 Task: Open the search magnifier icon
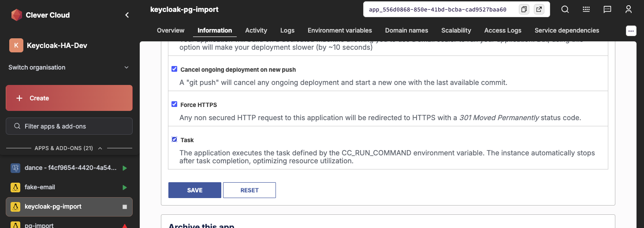click(565, 9)
